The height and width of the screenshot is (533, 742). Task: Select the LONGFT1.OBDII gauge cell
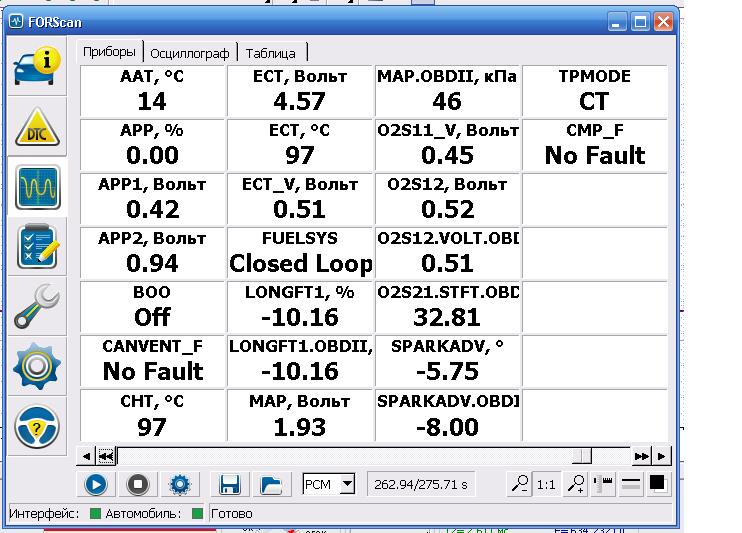coord(300,360)
